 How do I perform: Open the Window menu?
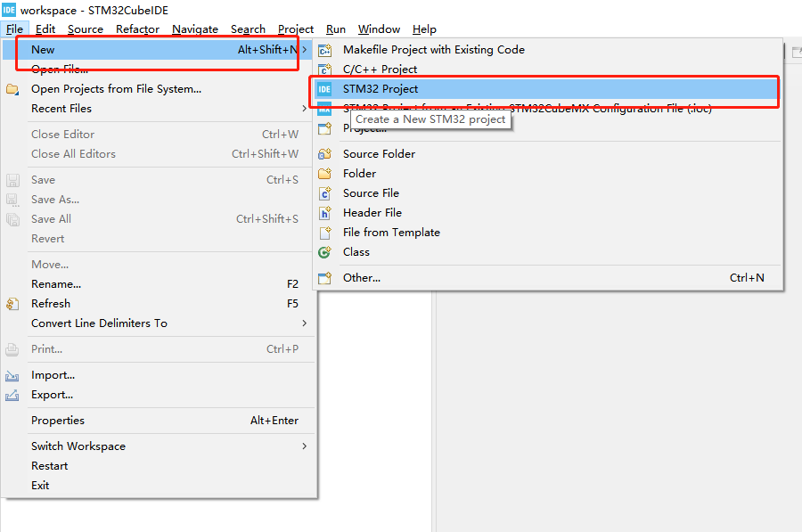pos(379,29)
